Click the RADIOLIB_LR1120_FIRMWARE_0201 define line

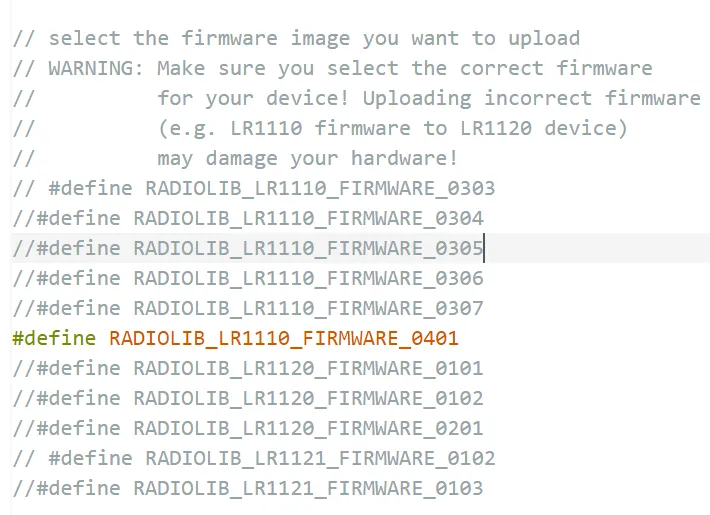(x=248, y=428)
